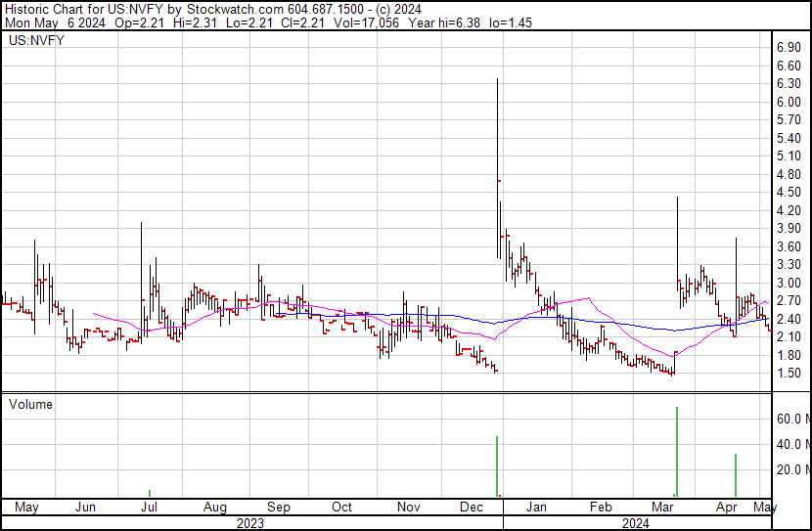Click the top of the December price spike

498,80
